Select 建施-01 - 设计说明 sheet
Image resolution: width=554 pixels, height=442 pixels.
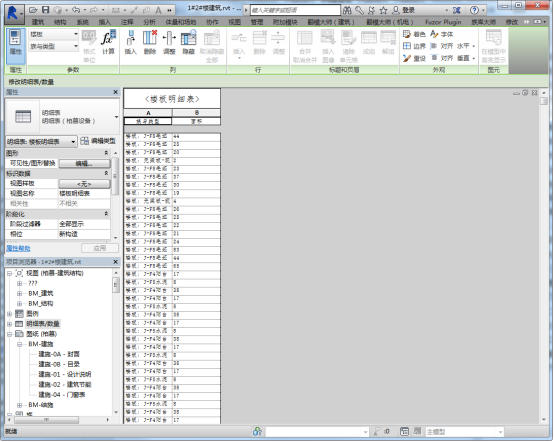click(65, 374)
